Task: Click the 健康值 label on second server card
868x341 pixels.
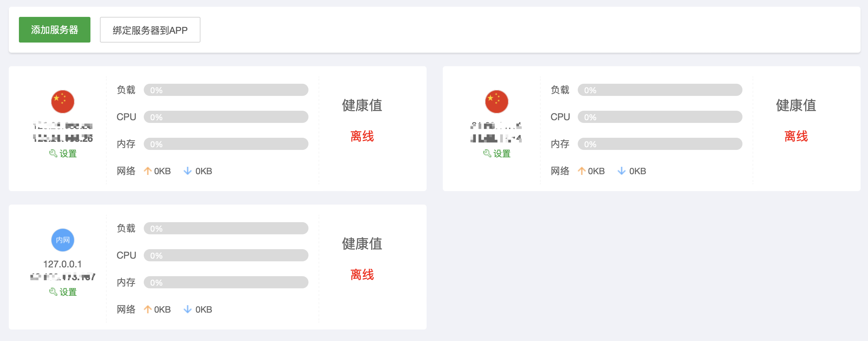Action: point(796,105)
